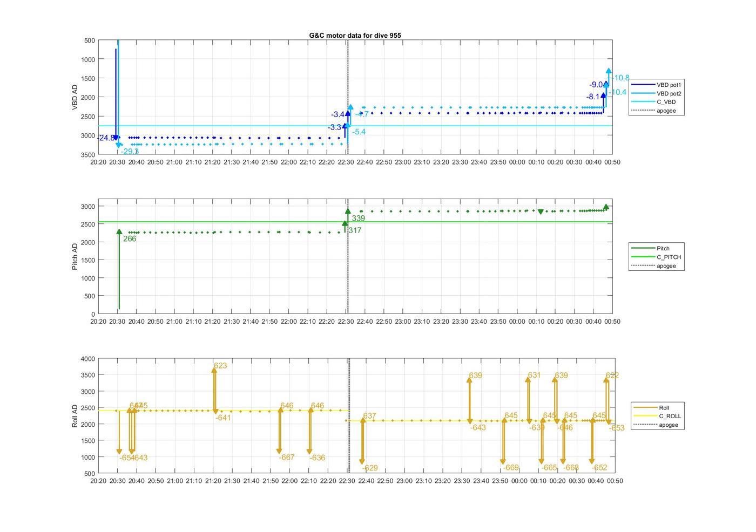Select the VBD pot1 legend entry
756x532 pixels.
point(656,85)
